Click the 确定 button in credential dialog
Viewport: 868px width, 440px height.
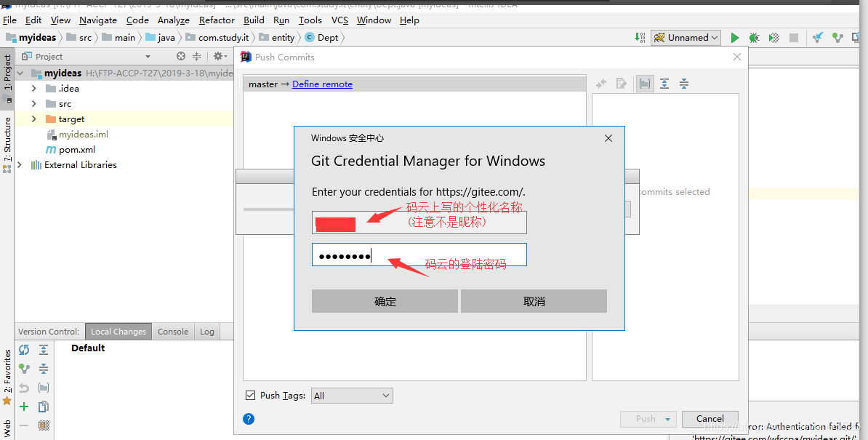(385, 301)
